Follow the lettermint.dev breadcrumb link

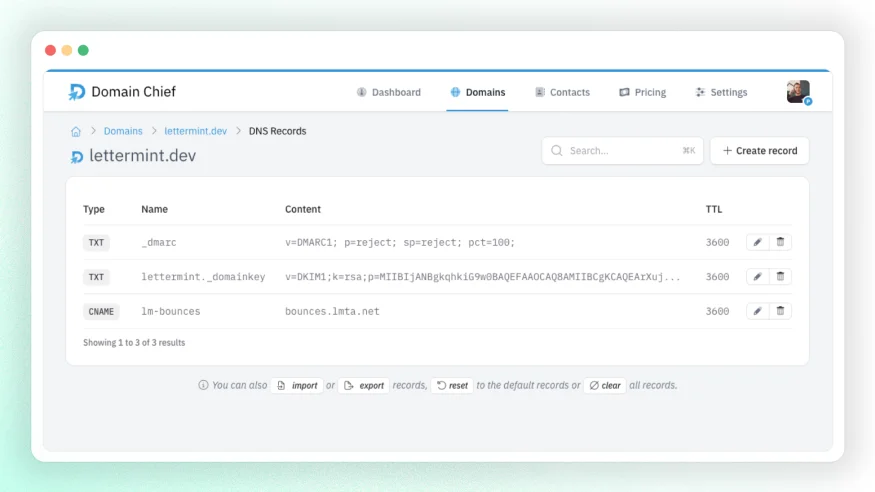[195, 131]
